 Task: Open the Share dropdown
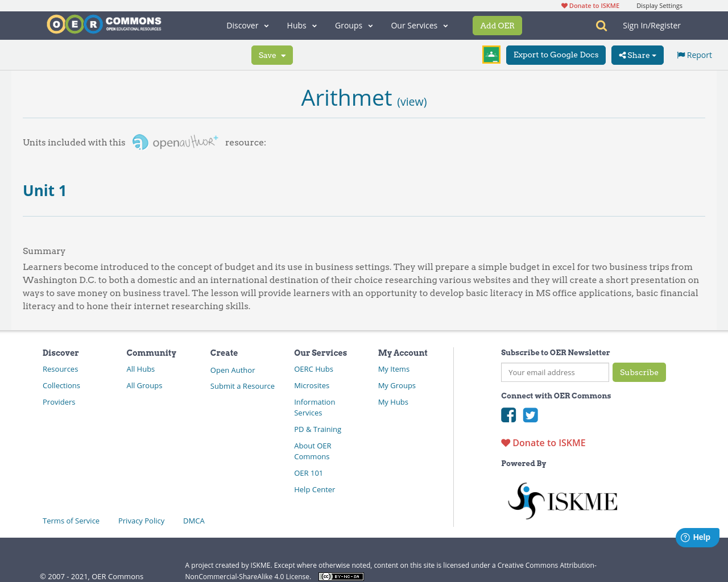637,55
